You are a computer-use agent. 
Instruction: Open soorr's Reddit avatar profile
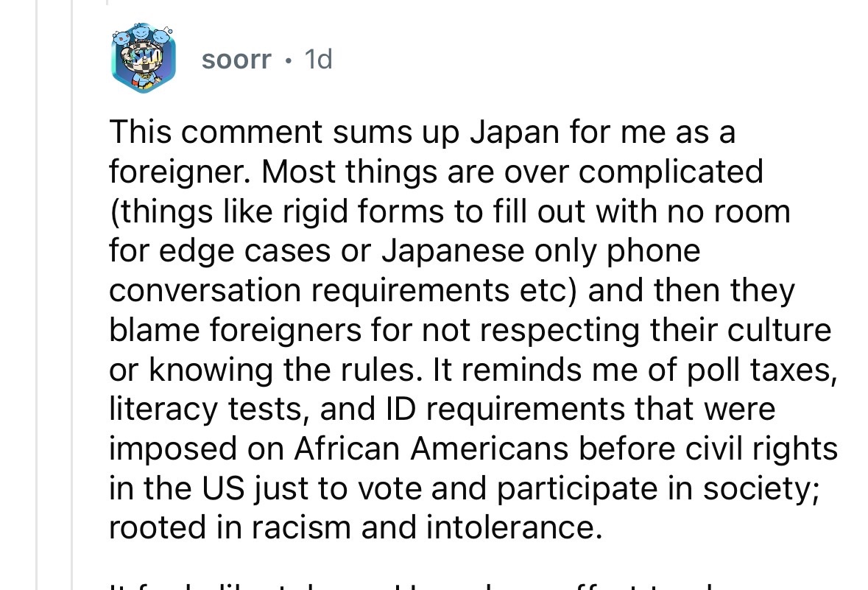[x=144, y=58]
